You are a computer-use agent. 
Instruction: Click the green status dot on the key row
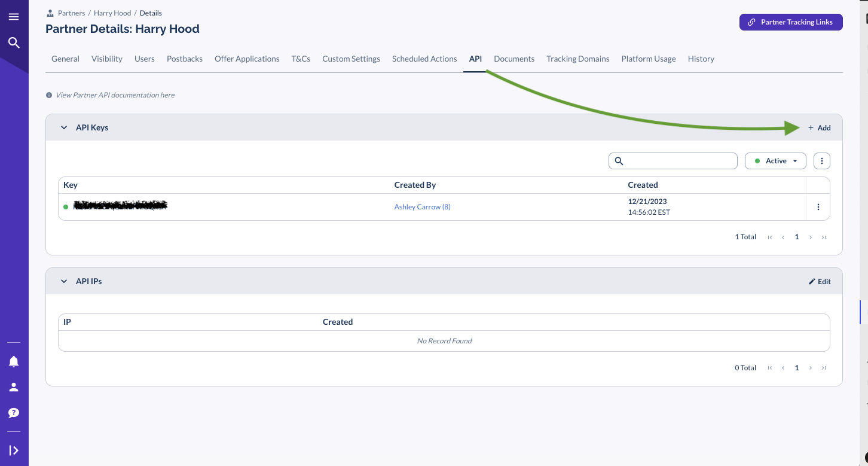pos(66,207)
